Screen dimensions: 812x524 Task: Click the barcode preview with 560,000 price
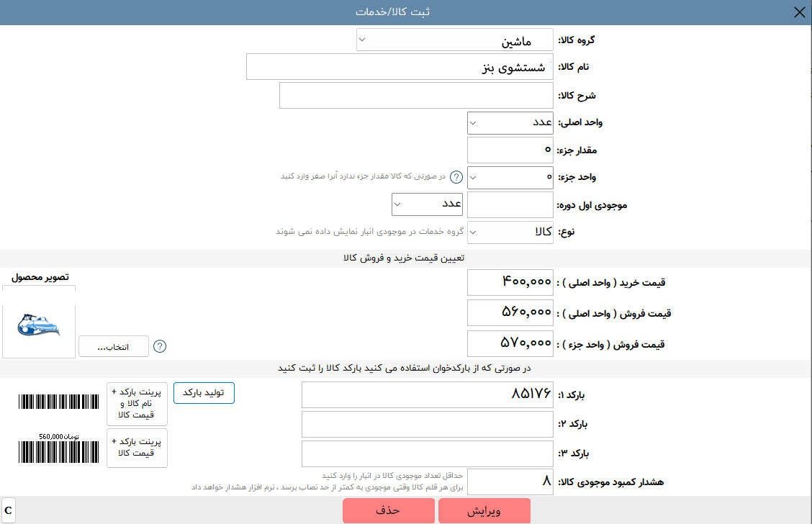58,448
